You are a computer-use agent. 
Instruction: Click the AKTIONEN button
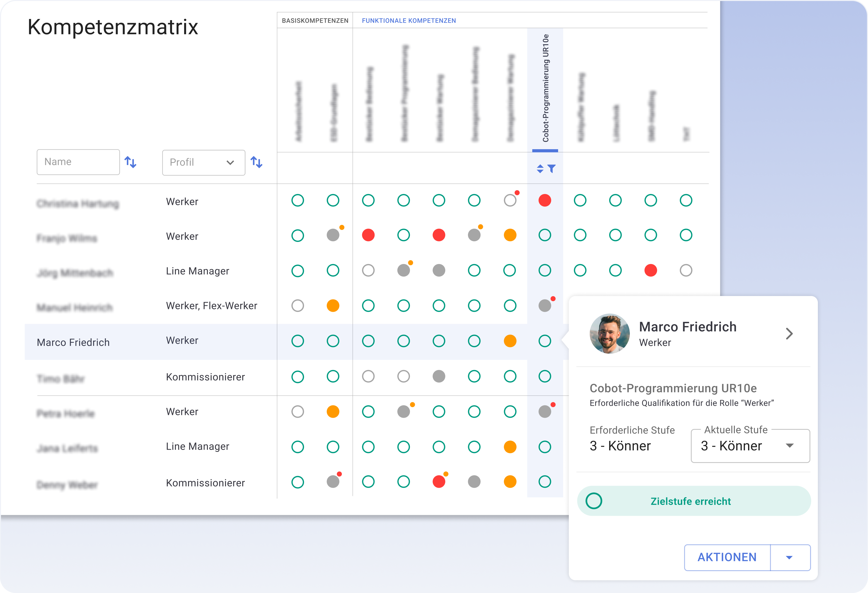(727, 558)
